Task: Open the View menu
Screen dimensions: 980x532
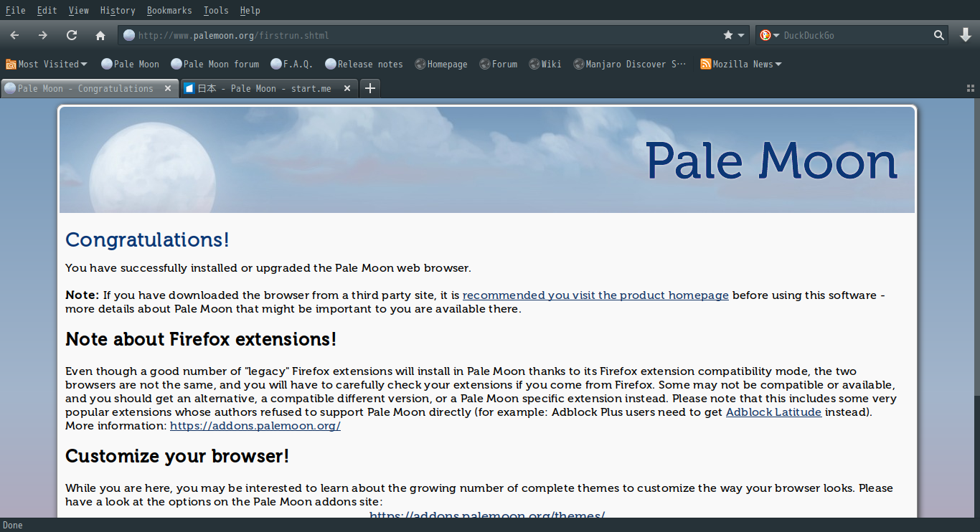Action: tap(79, 10)
